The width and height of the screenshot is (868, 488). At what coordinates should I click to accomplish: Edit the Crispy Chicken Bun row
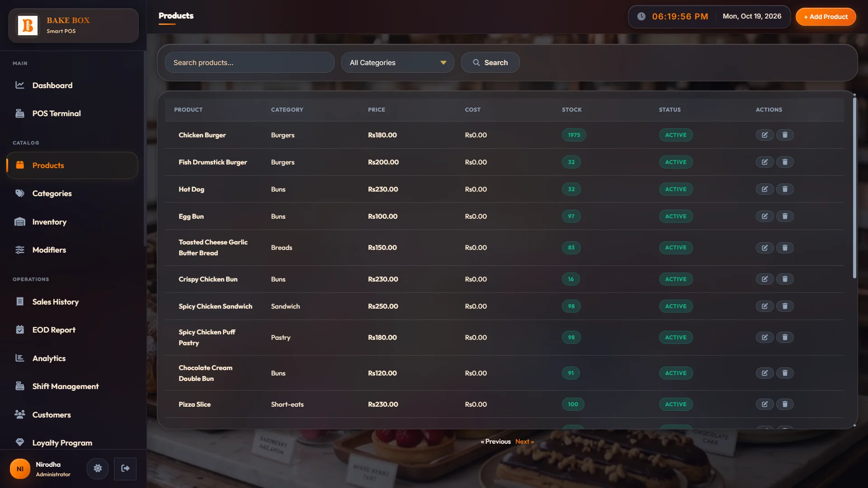[x=764, y=279]
